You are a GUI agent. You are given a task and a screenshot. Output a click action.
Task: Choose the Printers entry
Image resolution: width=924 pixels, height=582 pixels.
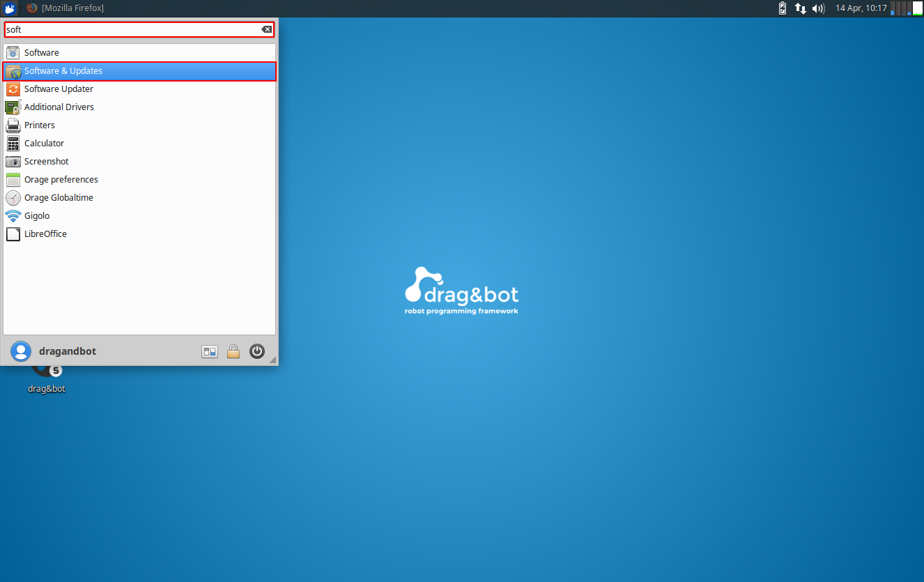pyautogui.click(x=139, y=125)
